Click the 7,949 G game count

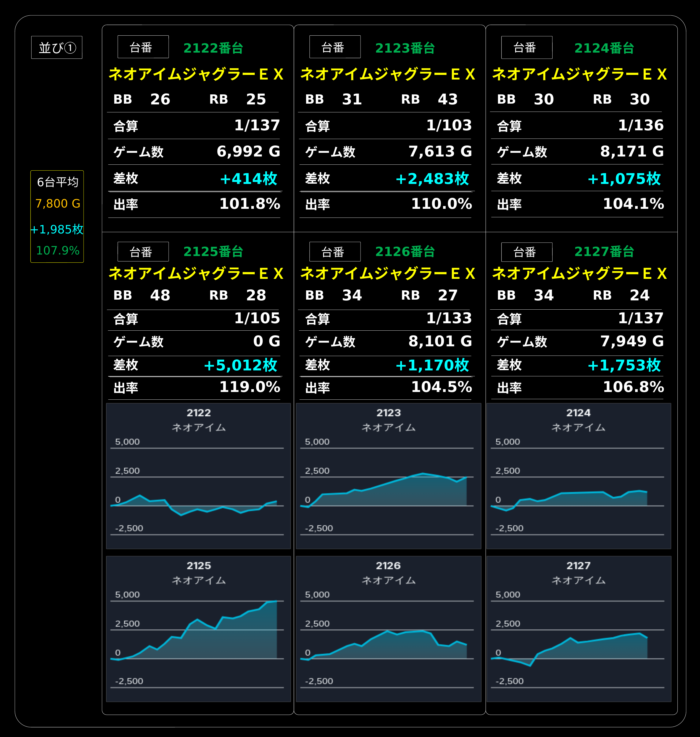(632, 341)
